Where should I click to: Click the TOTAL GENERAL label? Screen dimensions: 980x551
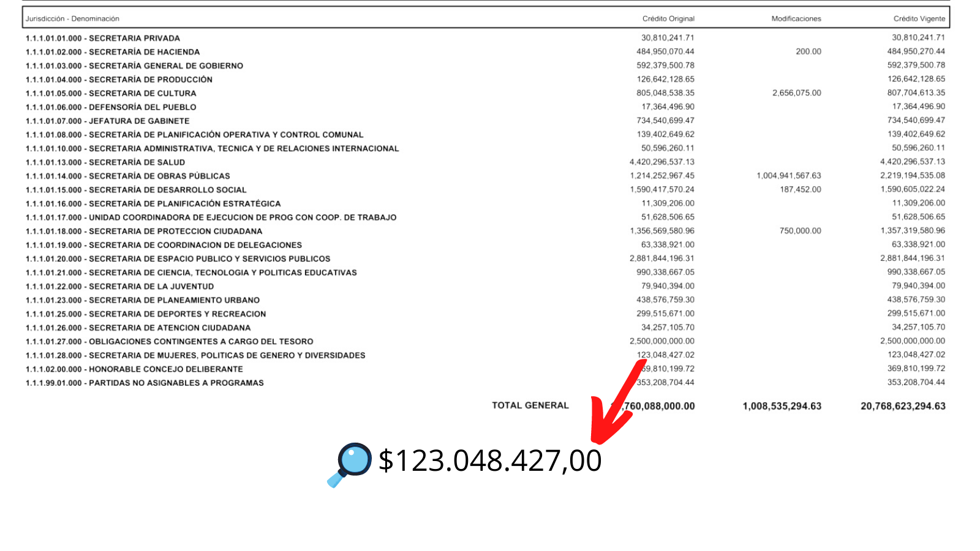tap(530, 405)
